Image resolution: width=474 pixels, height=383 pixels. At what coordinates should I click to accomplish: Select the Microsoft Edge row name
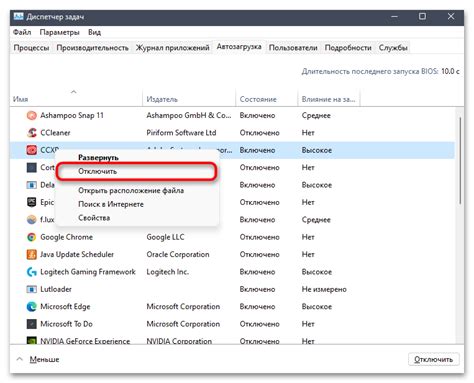pyautogui.click(x=65, y=306)
